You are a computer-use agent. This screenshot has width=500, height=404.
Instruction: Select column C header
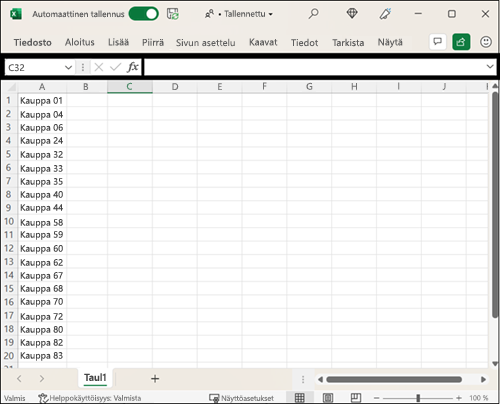pos(130,87)
